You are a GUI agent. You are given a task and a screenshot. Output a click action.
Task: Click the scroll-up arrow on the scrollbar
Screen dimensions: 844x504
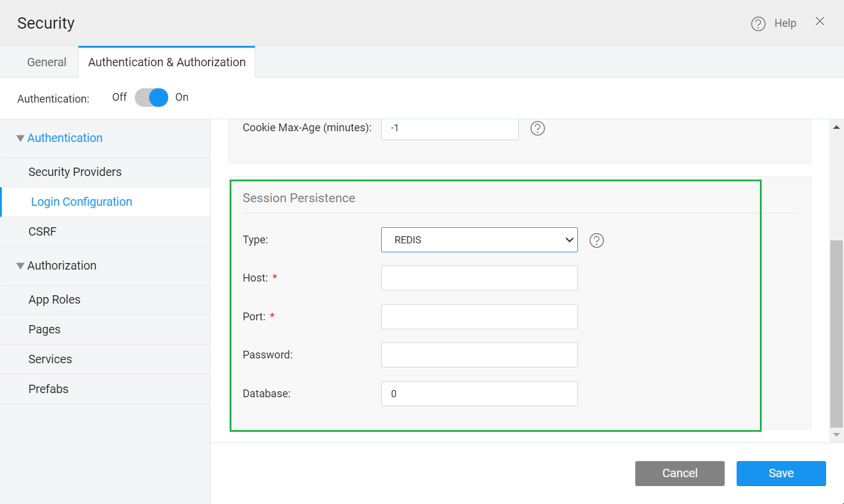tap(837, 126)
